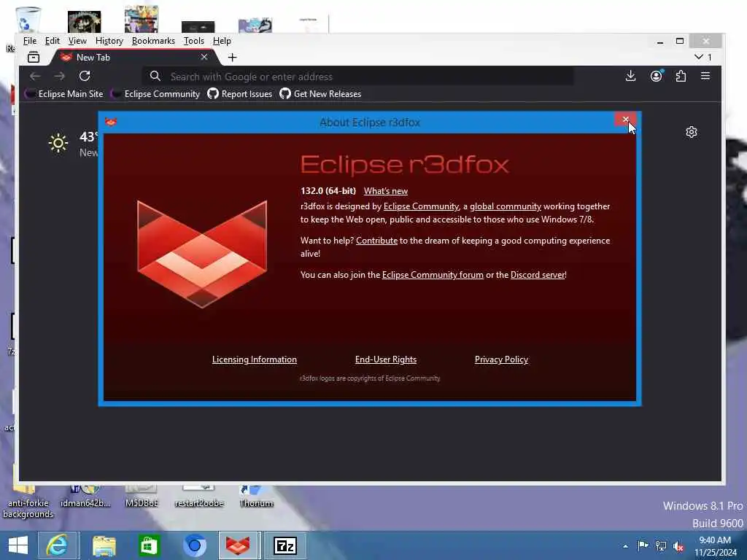The width and height of the screenshot is (747, 560).
Task: Select the New Tab tab
Action: 136,57
